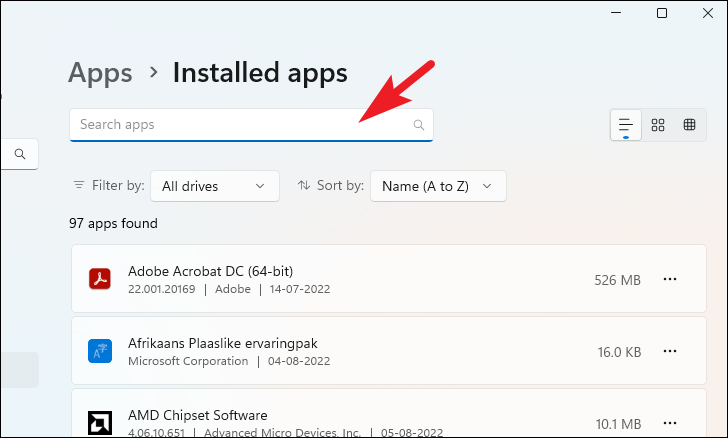This screenshot has height=438, width=728.
Task: Click the AMD Chipset Software icon
Action: click(x=100, y=423)
